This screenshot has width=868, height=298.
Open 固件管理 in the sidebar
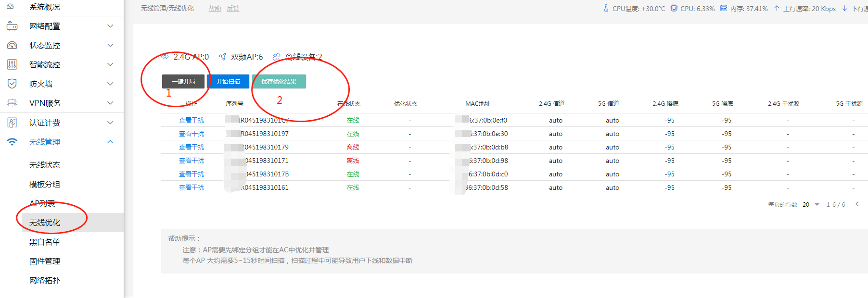pos(45,261)
